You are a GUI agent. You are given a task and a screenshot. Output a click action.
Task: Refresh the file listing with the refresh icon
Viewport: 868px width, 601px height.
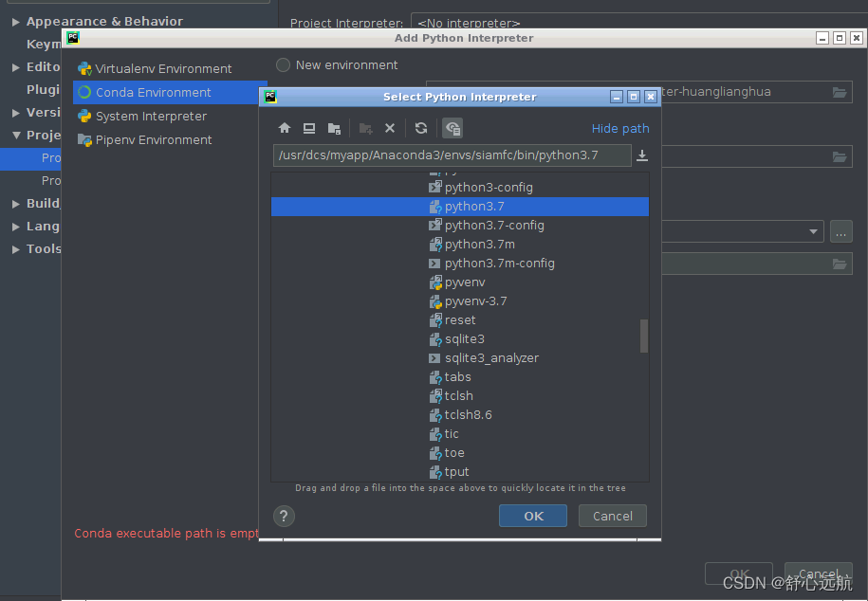point(420,126)
